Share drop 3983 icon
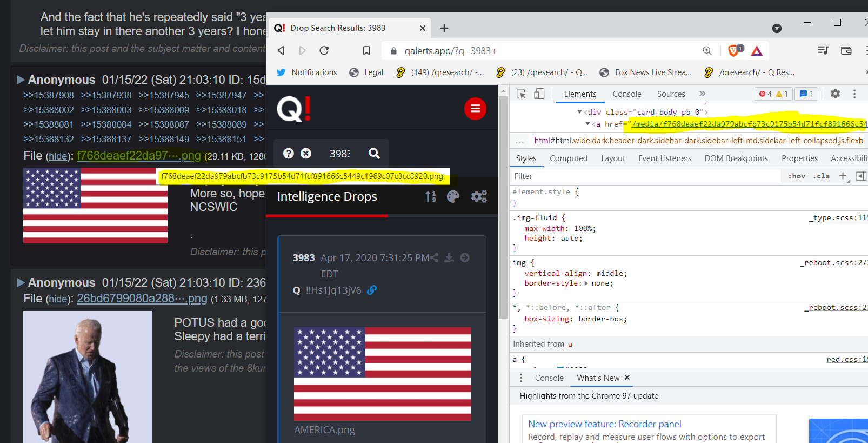Viewport: 868px width, 443px height. [x=434, y=258]
